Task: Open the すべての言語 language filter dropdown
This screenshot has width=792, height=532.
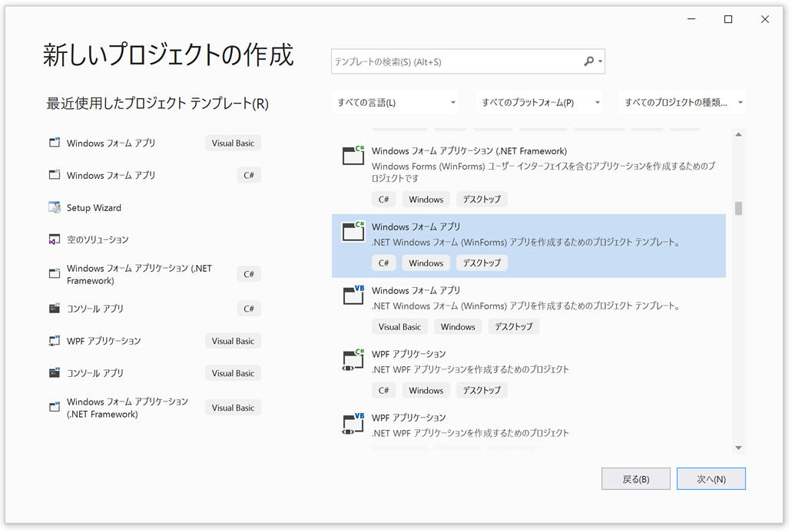Action: point(396,102)
